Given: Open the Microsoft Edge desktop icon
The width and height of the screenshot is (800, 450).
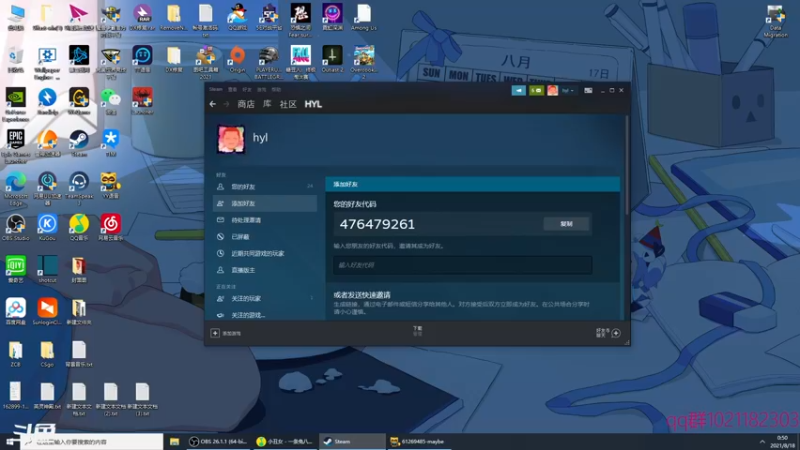Looking at the screenshot, I should (15, 188).
